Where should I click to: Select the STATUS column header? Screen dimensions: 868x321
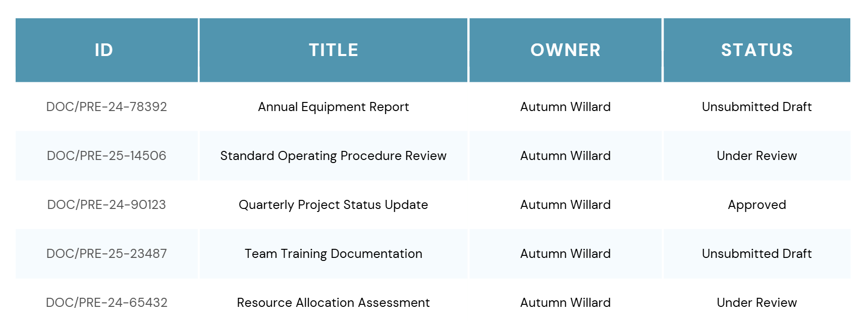coord(756,50)
